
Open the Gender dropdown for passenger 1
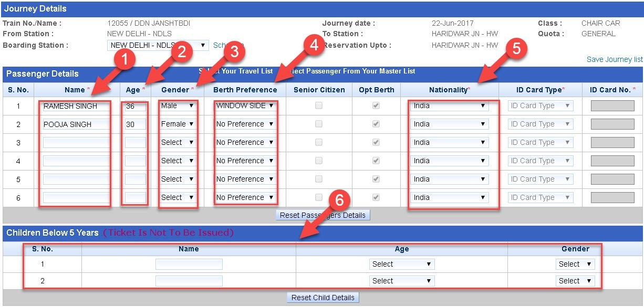click(x=178, y=105)
